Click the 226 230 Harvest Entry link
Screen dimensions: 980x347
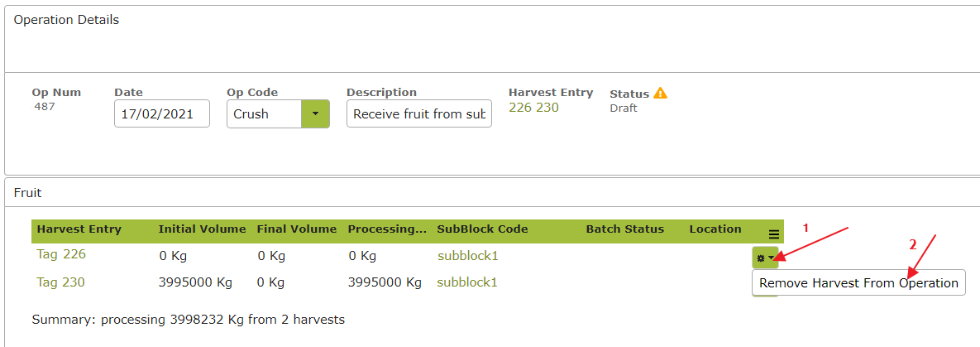click(x=533, y=108)
